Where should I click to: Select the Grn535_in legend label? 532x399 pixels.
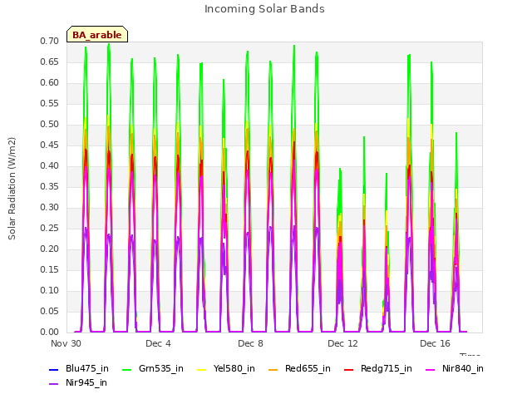click(x=161, y=369)
